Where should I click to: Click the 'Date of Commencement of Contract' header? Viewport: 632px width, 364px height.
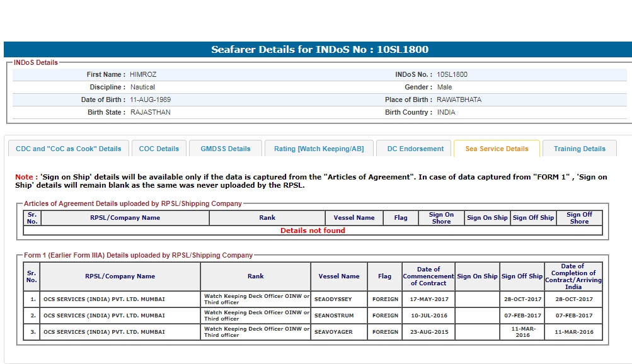coord(428,276)
